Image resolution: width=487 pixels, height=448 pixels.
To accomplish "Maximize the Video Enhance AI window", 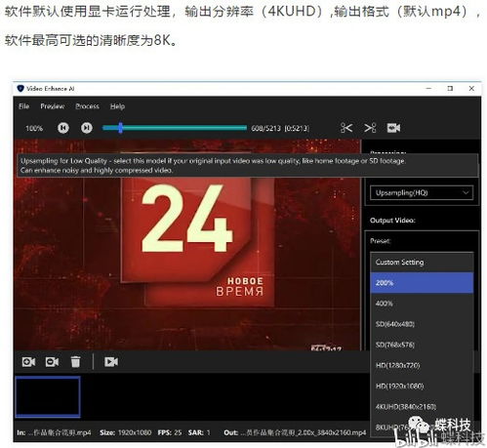I will point(450,88).
